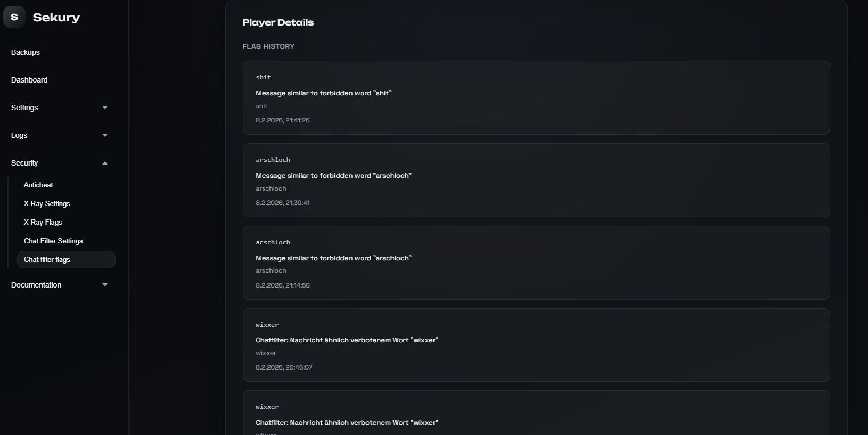Click the Documentation menu label

click(x=36, y=285)
